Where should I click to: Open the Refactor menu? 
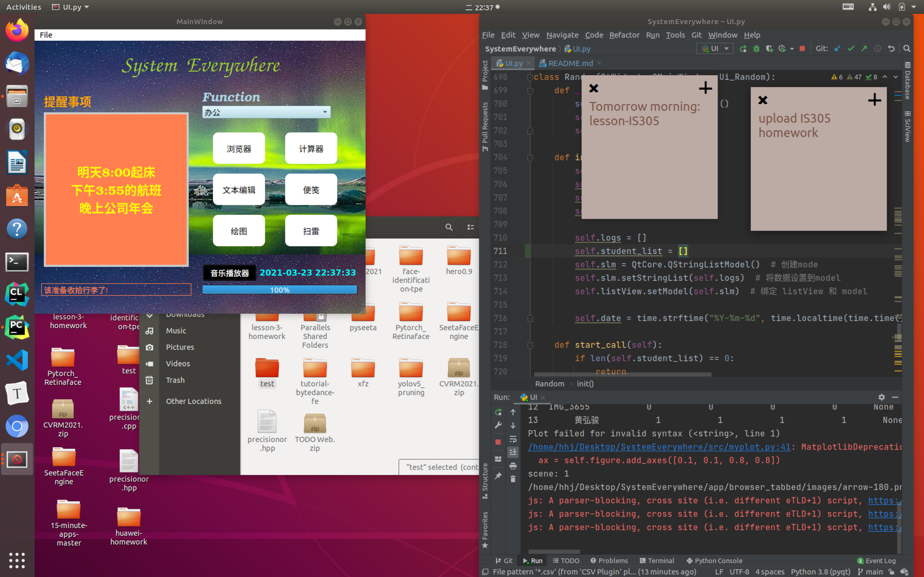(x=624, y=35)
